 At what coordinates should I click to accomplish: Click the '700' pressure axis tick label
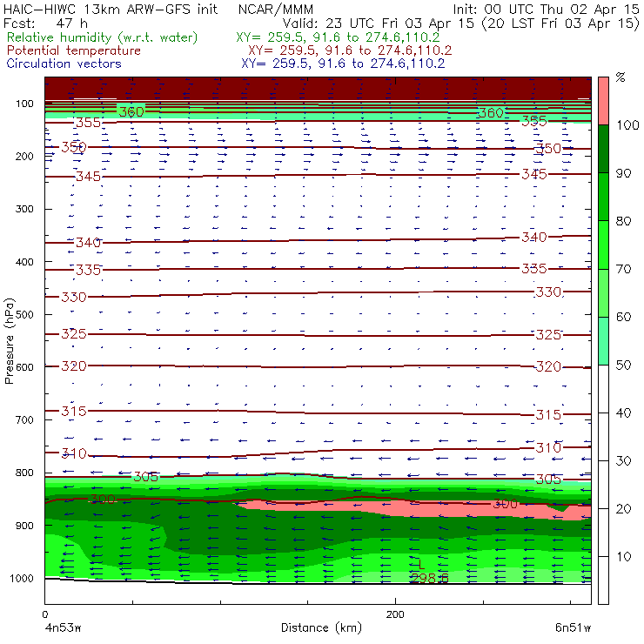coord(24,419)
